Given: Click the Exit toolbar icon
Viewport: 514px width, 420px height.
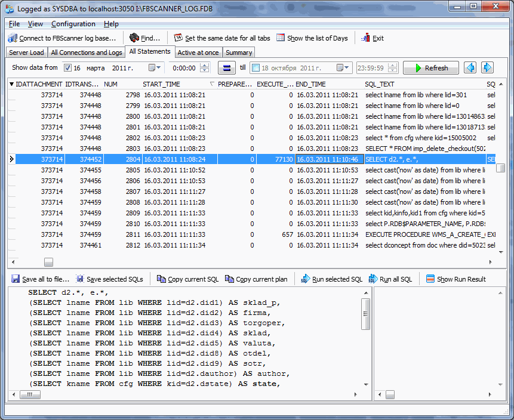Looking at the screenshot, I should [x=366, y=38].
